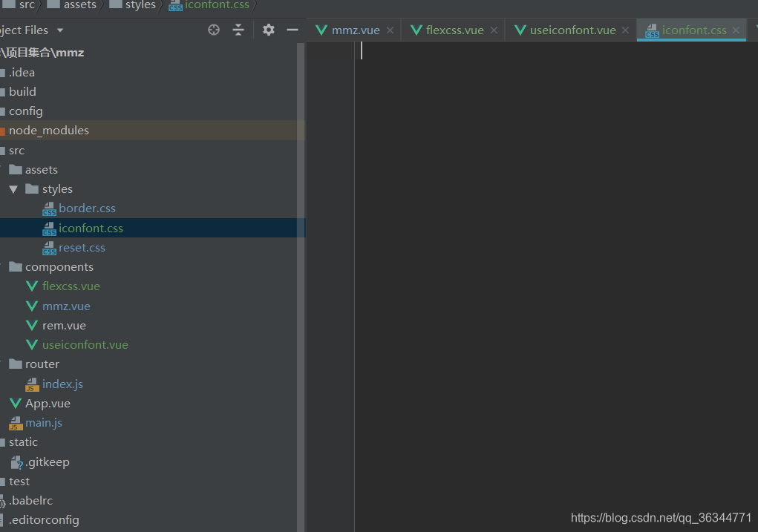Click the App.vue Vue icon

[x=16, y=404]
